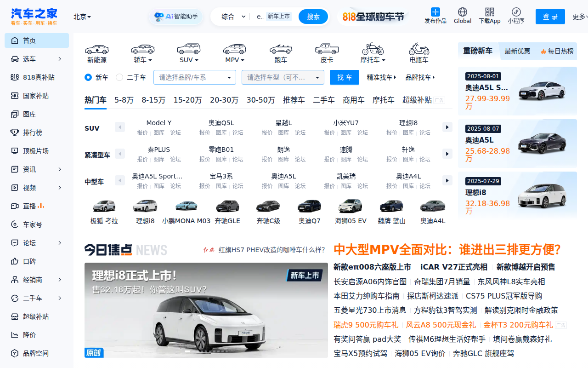Open the Global globe icon

coord(463,12)
